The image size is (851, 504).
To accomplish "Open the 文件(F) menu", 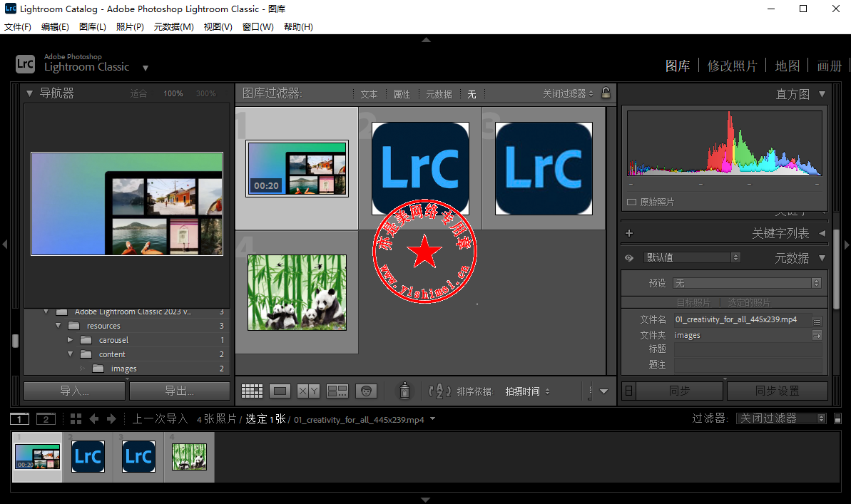I will click(x=17, y=26).
